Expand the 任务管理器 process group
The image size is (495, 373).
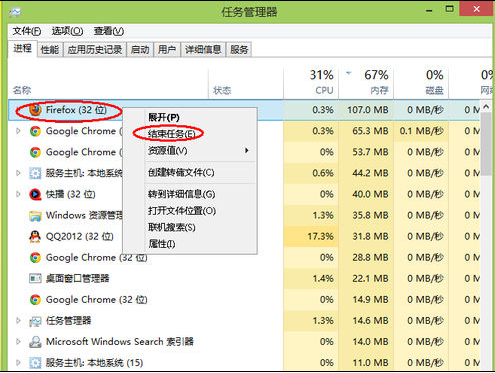18,321
